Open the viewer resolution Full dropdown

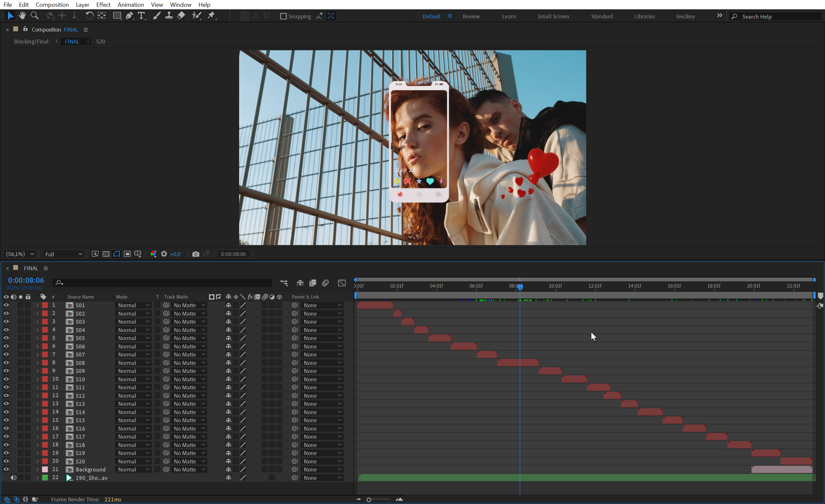(x=63, y=254)
